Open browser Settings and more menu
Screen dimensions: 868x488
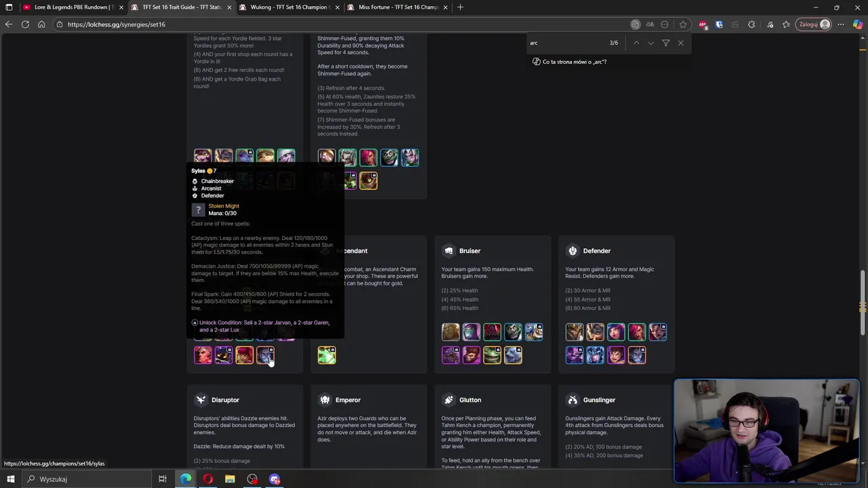point(841,24)
